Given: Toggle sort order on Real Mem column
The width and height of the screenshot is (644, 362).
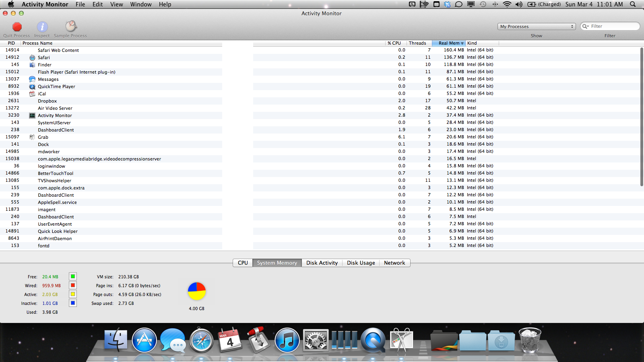Looking at the screenshot, I should (x=449, y=43).
